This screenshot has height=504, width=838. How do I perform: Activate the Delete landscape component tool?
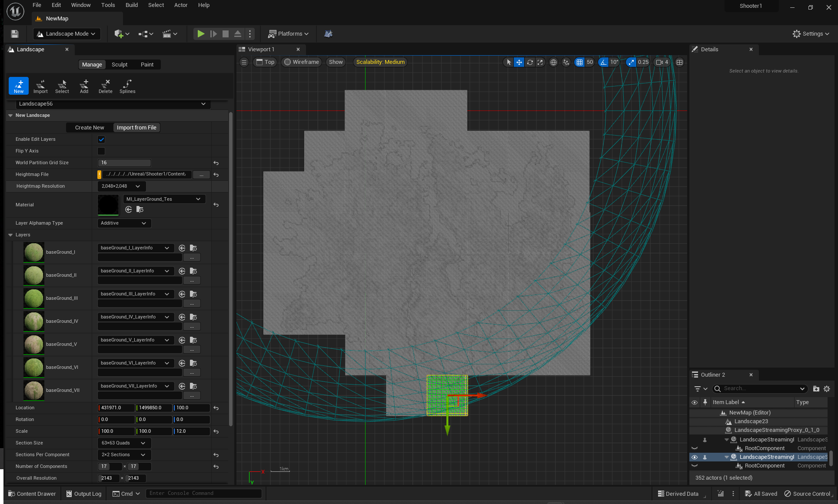coord(105,86)
